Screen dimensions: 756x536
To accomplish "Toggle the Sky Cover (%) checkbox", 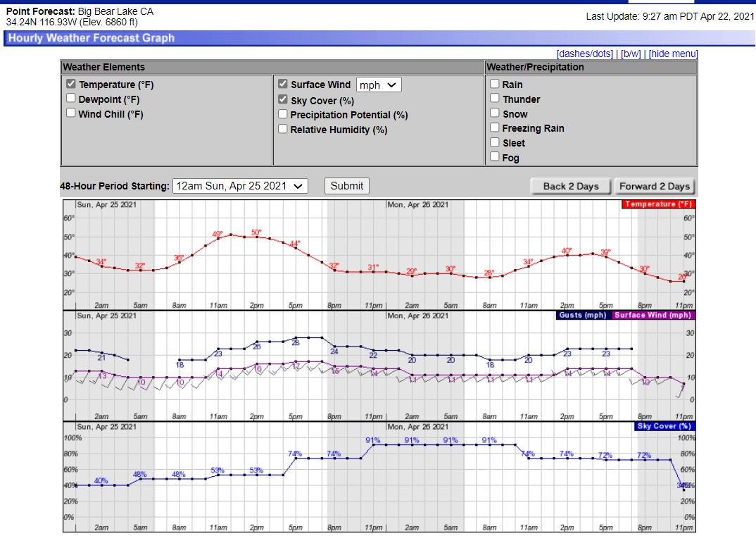I will [x=283, y=100].
